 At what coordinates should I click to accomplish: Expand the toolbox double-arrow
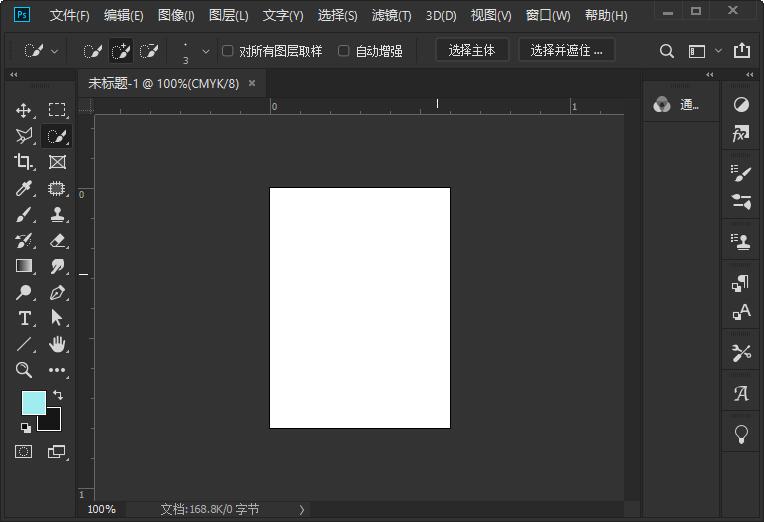(x=14, y=75)
